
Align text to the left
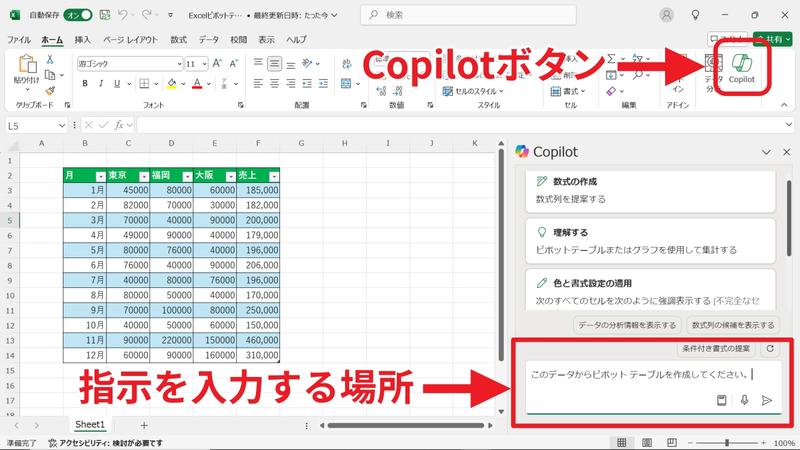258,84
